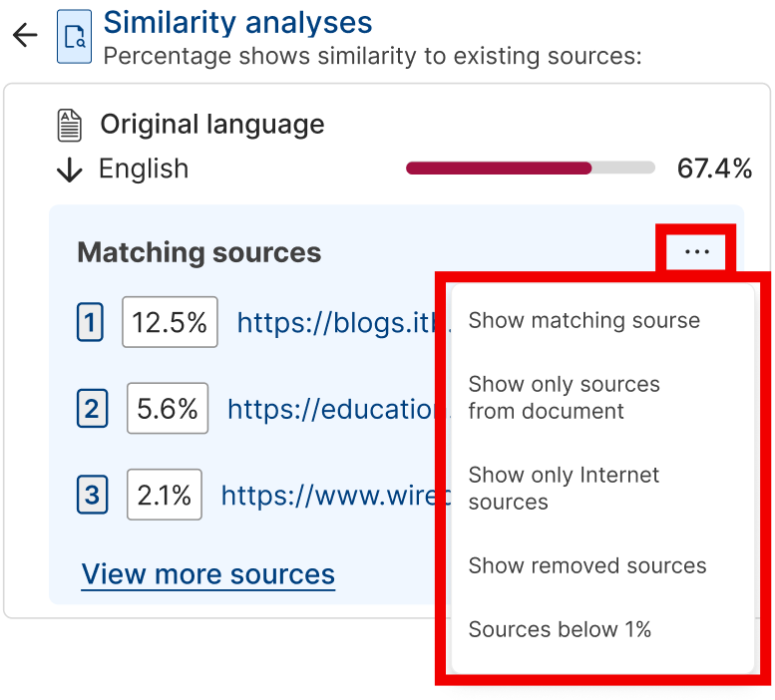Screen dimensions: 775x700
Task: Click View more sources link
Action: pos(208,574)
